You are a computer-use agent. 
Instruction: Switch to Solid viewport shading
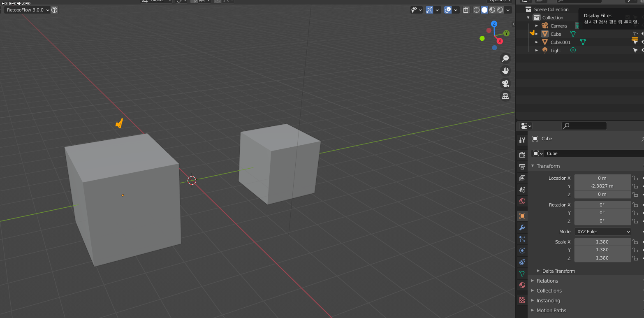[484, 10]
